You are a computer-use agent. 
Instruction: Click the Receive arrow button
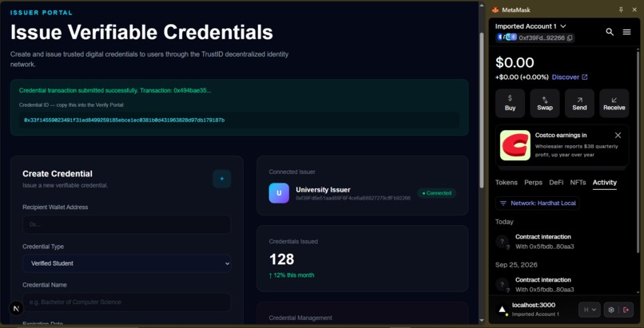click(614, 103)
